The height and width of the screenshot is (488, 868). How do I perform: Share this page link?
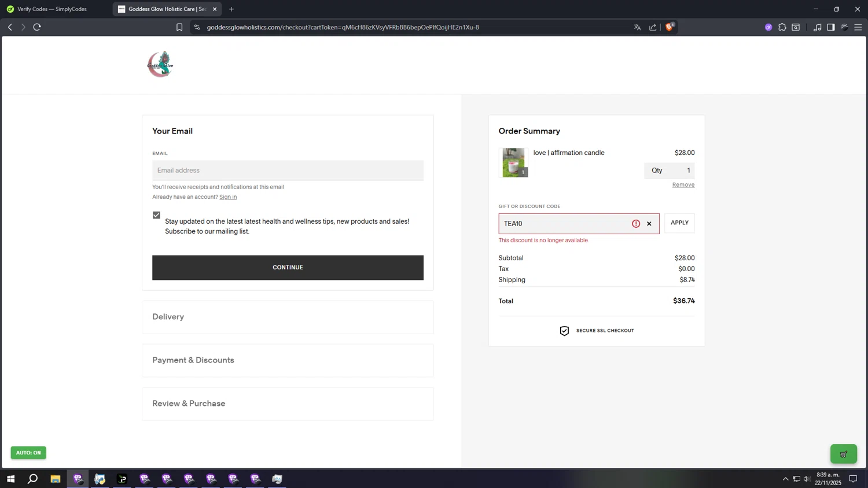[x=653, y=27]
